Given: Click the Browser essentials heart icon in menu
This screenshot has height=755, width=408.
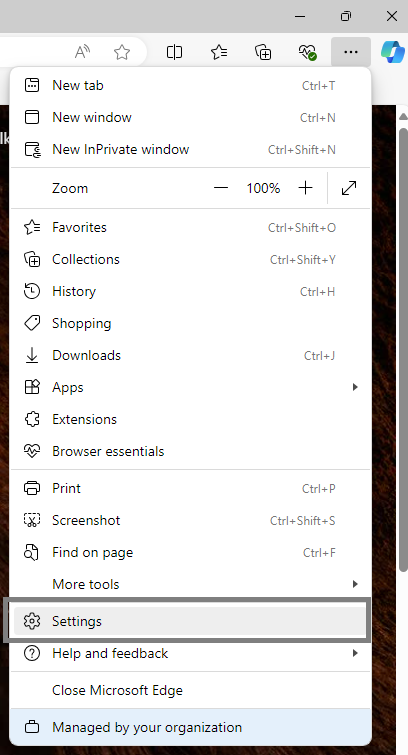Looking at the screenshot, I should pyautogui.click(x=32, y=451).
